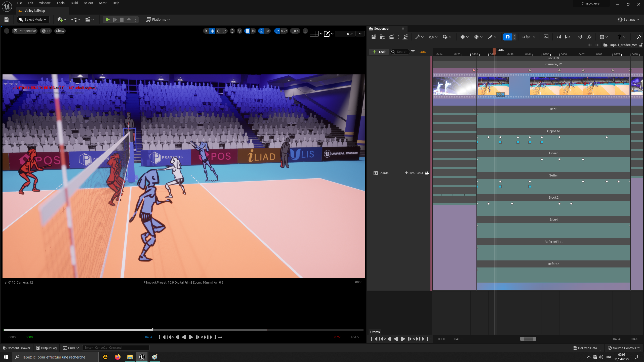
Task: Save the level with the floppy disk icon
Action: (x=7, y=20)
